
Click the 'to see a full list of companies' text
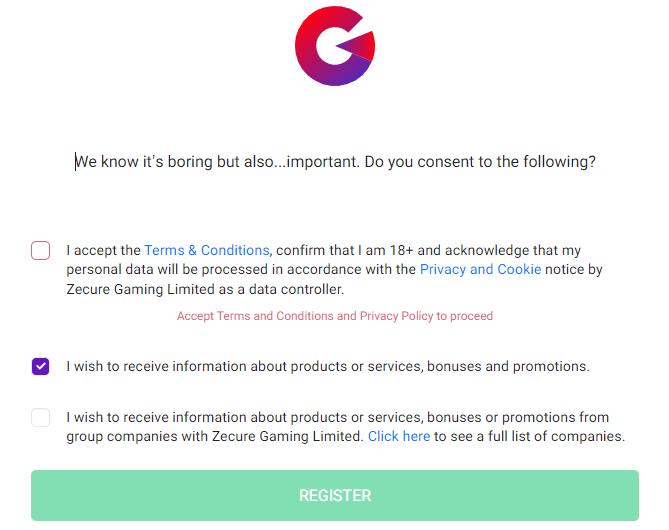pyautogui.click(x=529, y=436)
